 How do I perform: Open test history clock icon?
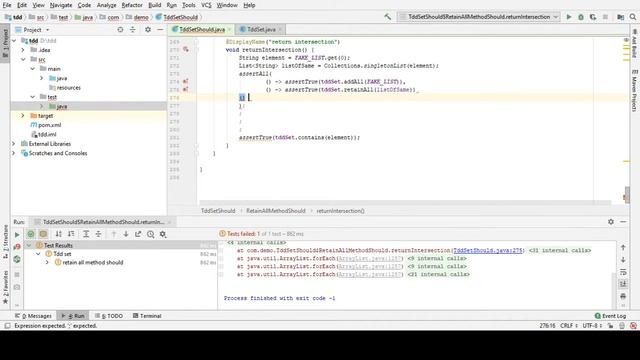click(x=151, y=234)
